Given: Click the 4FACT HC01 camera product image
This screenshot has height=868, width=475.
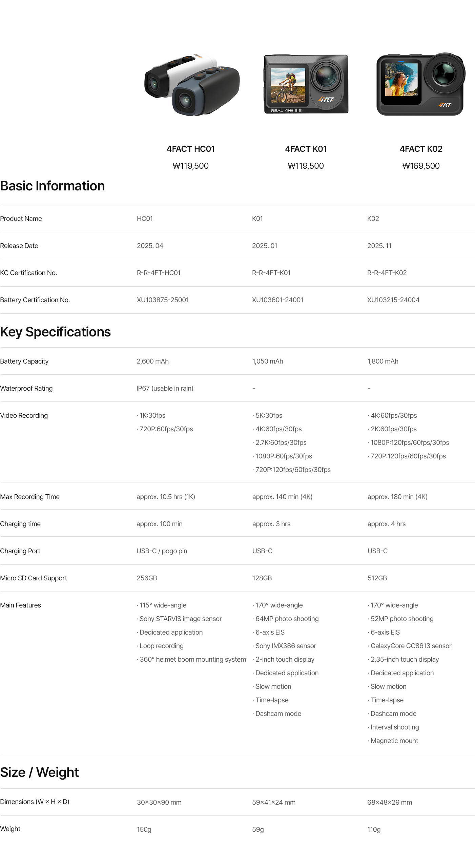Looking at the screenshot, I should 192,85.
